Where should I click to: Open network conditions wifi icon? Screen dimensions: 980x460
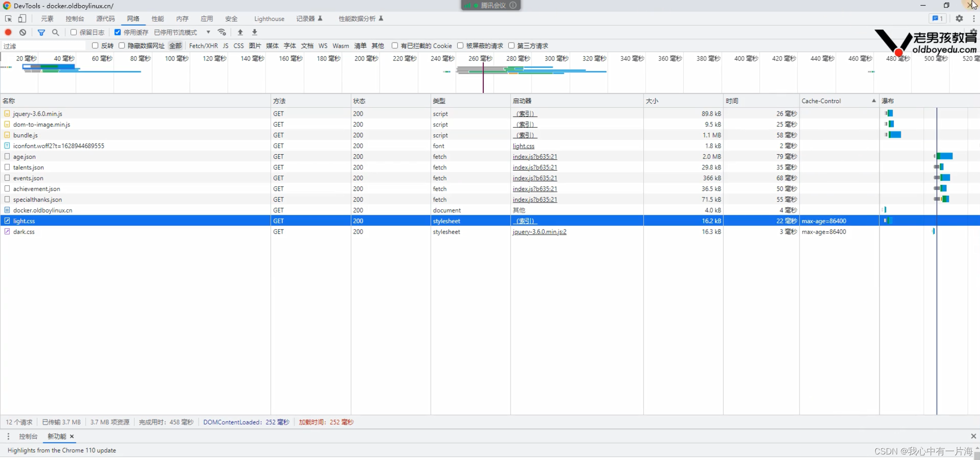click(222, 32)
